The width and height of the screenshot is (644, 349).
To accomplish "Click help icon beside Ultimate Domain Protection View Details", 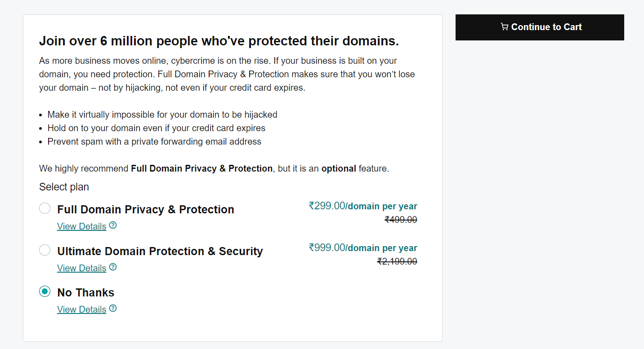I will point(113,267).
